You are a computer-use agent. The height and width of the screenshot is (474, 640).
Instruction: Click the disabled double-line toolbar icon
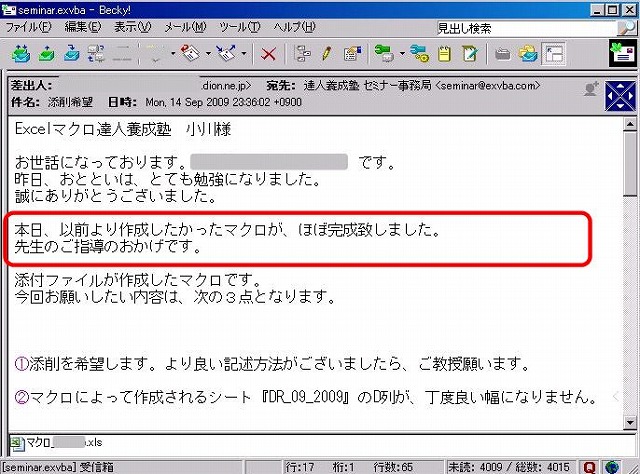pos(122,53)
